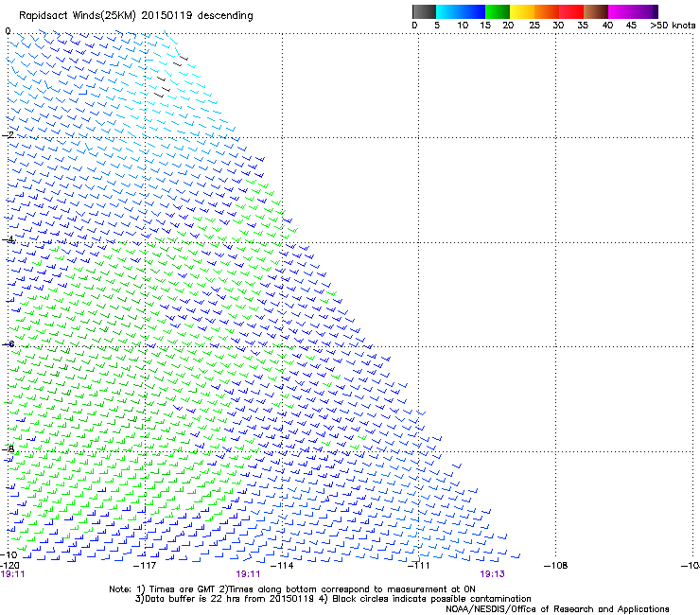Click the '>50 knots' legend label
The width and height of the screenshot is (700, 615).
click(673, 26)
